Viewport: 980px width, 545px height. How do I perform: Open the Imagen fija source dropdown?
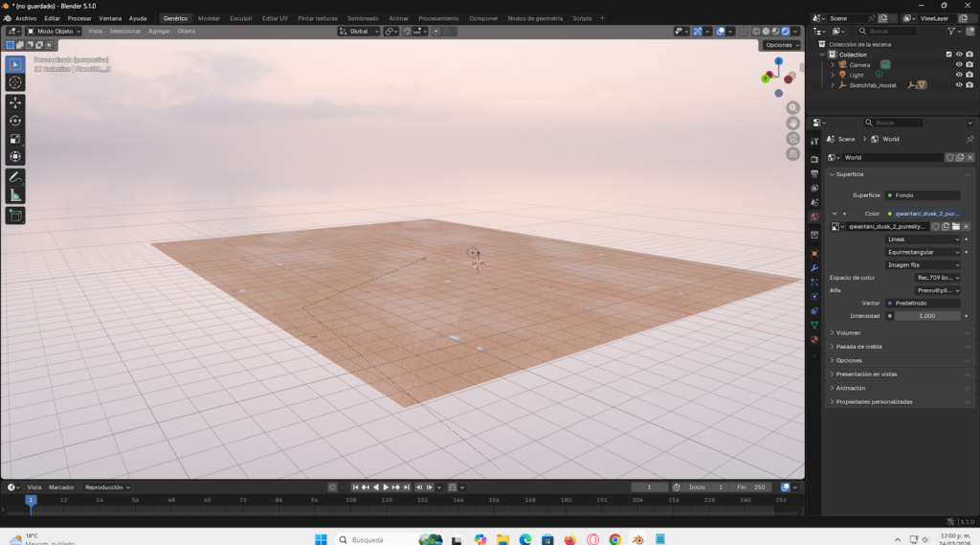tap(923, 264)
